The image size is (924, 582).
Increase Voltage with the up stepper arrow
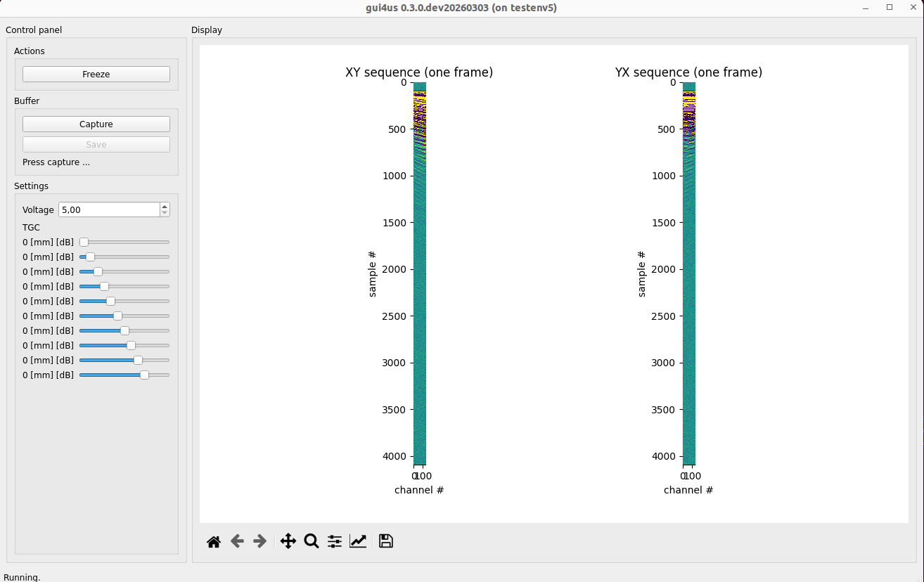click(x=165, y=207)
